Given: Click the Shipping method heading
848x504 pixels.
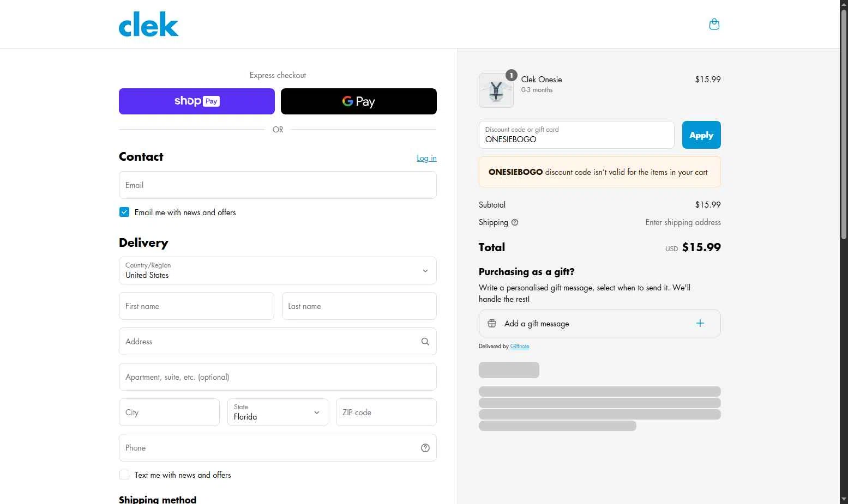Looking at the screenshot, I should tap(158, 499).
